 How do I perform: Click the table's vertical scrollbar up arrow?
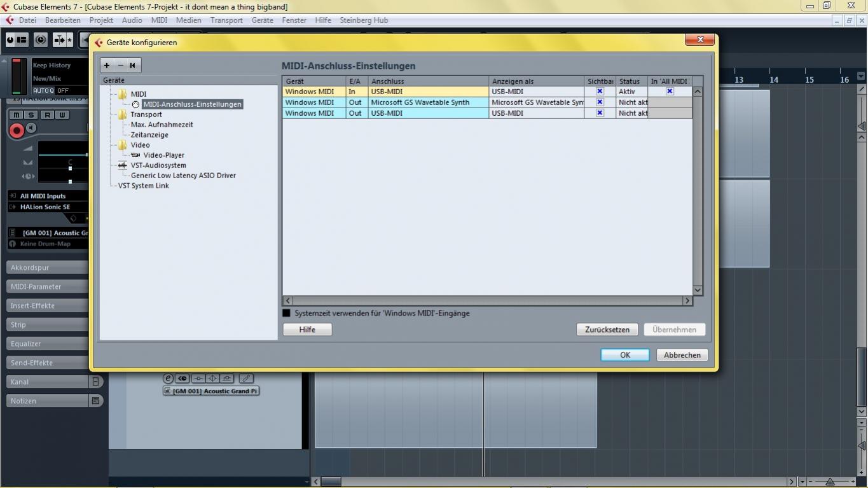698,92
